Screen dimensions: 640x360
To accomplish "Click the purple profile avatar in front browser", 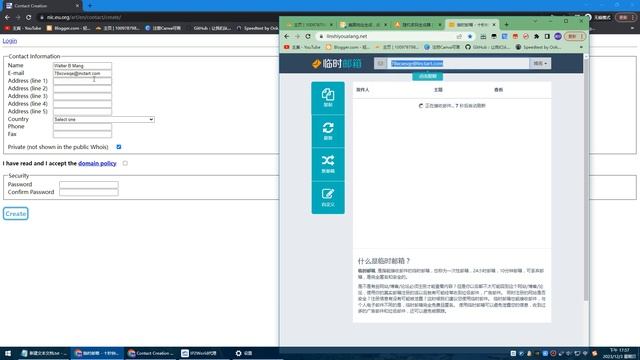I will tap(558, 36).
